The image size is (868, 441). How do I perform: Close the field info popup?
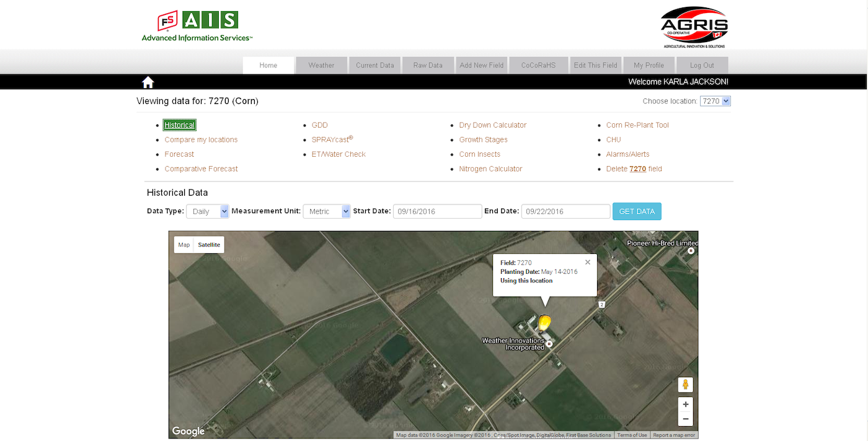[588, 262]
